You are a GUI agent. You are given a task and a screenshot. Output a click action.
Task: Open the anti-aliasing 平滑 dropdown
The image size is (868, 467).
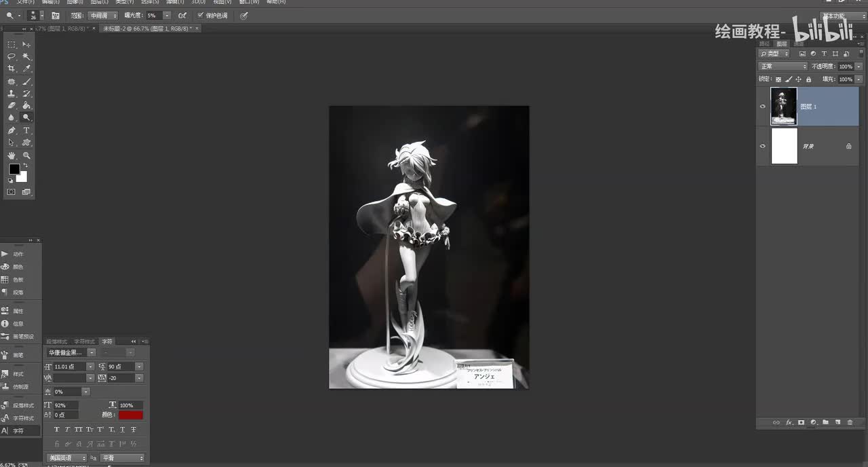click(122, 458)
